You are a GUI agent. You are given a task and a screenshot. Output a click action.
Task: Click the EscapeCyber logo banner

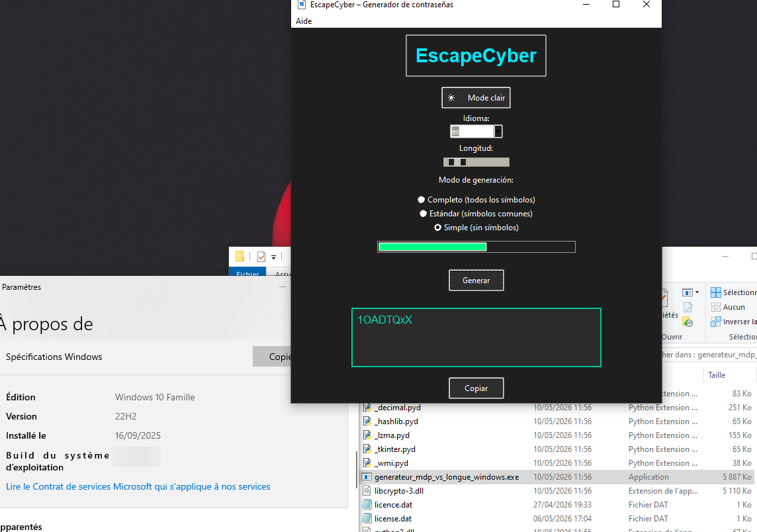tap(476, 56)
